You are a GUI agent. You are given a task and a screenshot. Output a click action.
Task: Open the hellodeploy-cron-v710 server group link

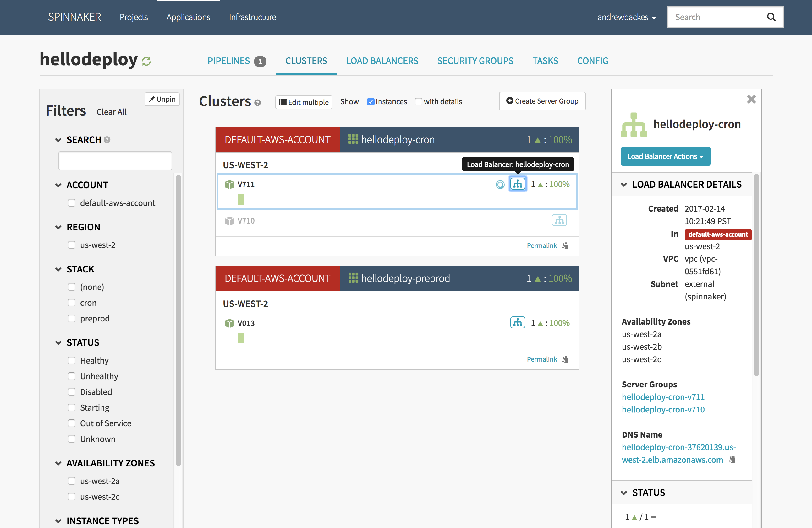pos(663,409)
